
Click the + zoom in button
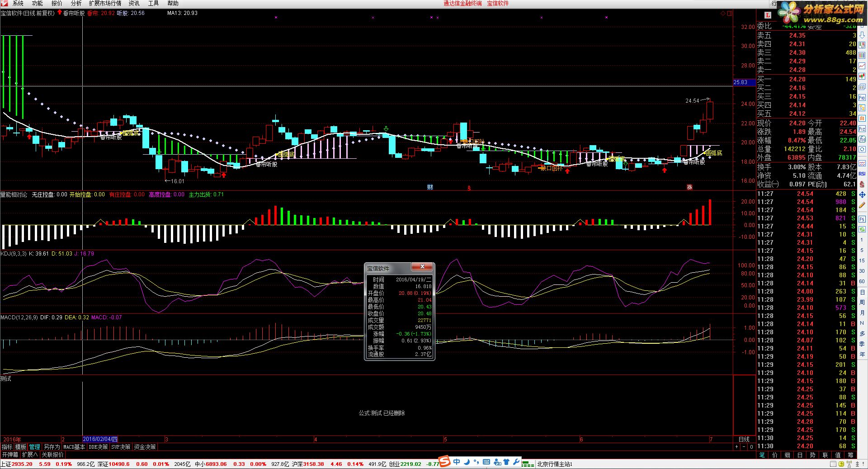tap(736, 446)
